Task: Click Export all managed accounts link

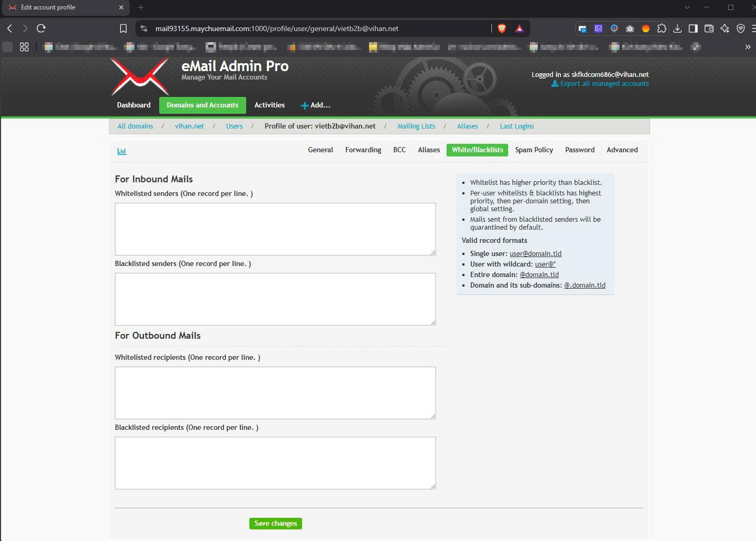Action: (x=604, y=84)
